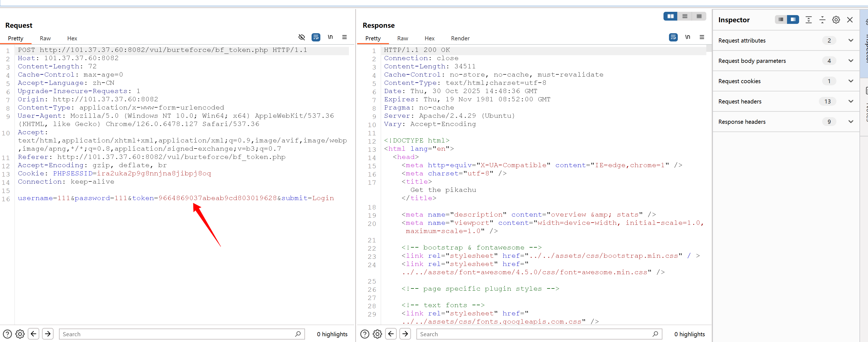Toggle word wrap icon in Request panel

[316, 37]
